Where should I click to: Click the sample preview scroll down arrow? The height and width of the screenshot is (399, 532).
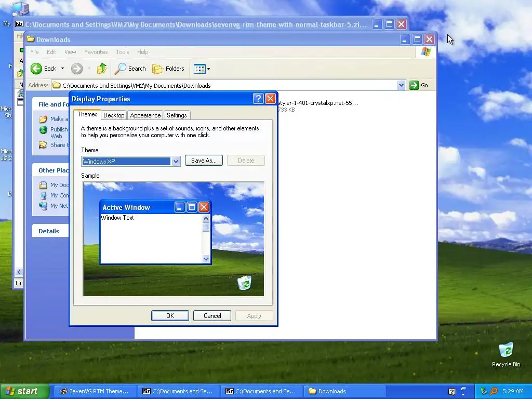(206, 259)
